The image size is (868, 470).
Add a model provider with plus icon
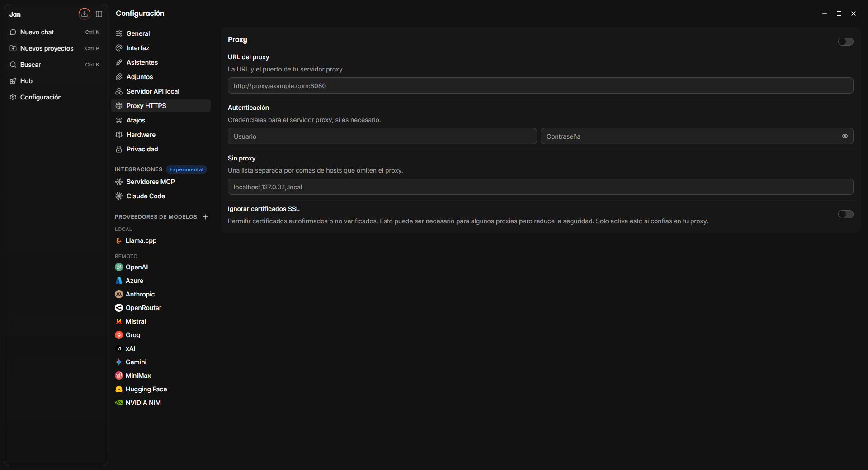205,217
